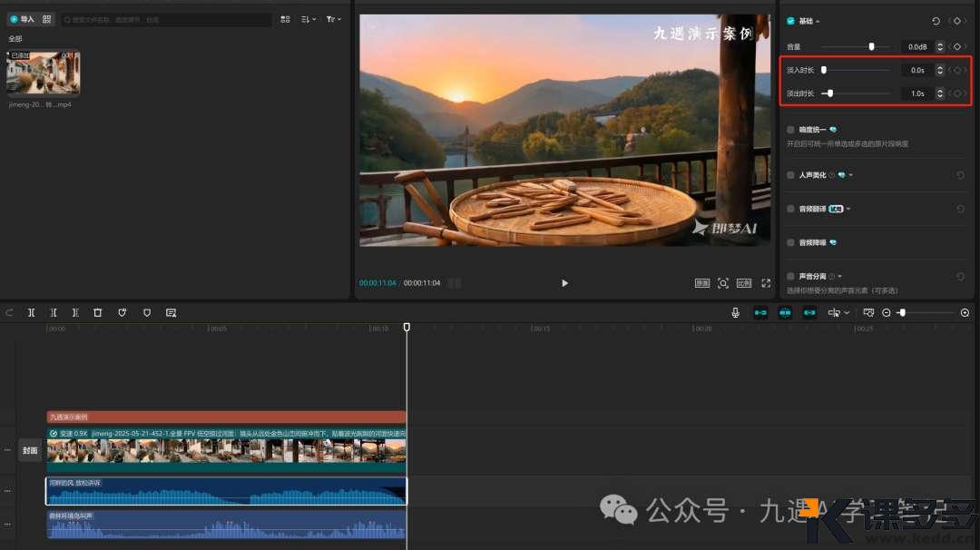Switch media panel to grid view

tap(285, 19)
